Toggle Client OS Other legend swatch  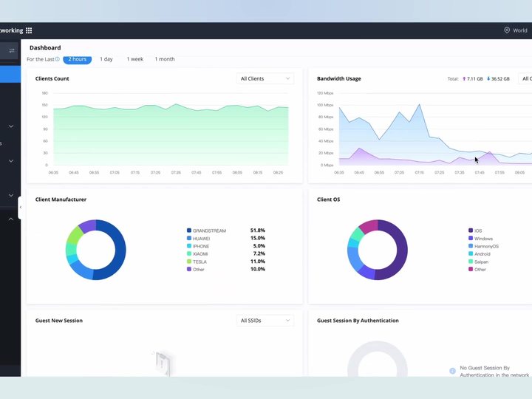(x=471, y=269)
